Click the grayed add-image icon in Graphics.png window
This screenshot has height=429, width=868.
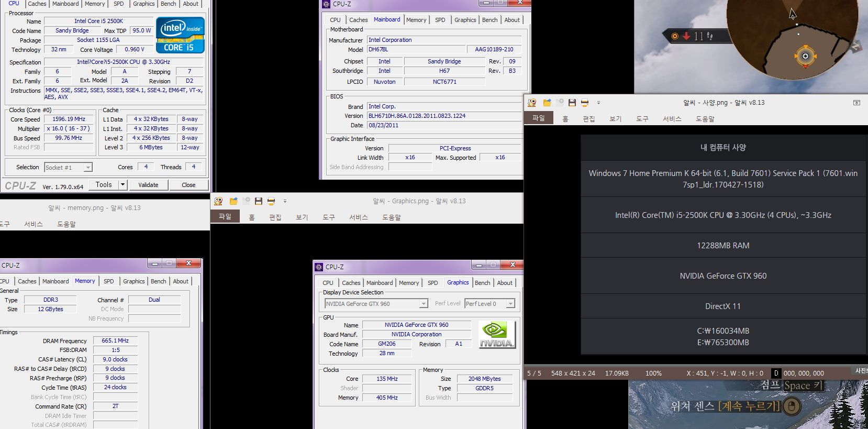pos(246,201)
